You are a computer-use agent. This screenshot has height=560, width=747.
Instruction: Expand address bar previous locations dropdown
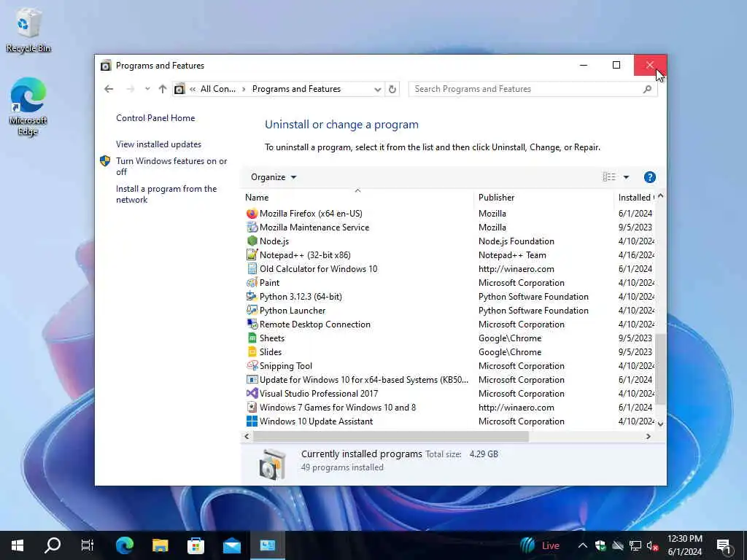click(377, 89)
